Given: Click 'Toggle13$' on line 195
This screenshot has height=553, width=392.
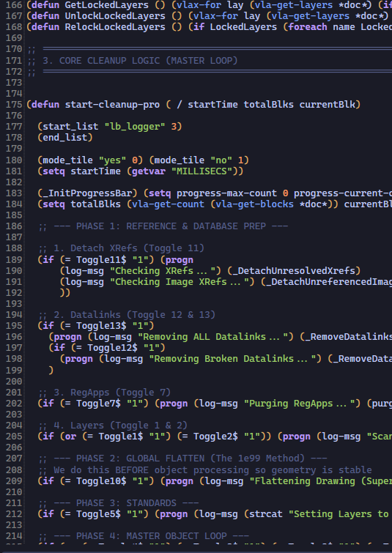Looking at the screenshot, I should [101, 326].
